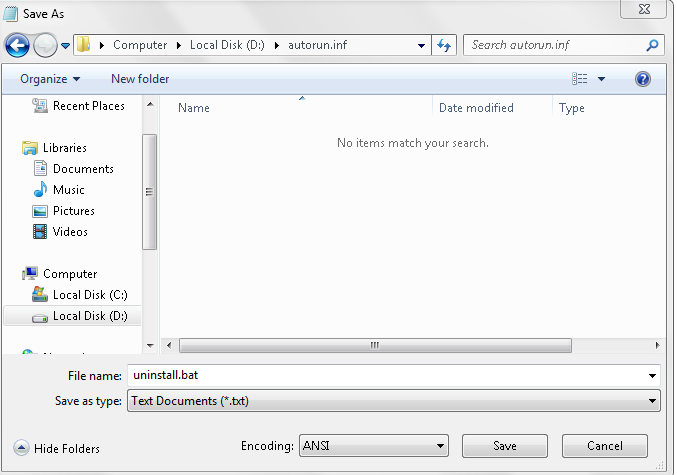Click the Cancel button

604,446
